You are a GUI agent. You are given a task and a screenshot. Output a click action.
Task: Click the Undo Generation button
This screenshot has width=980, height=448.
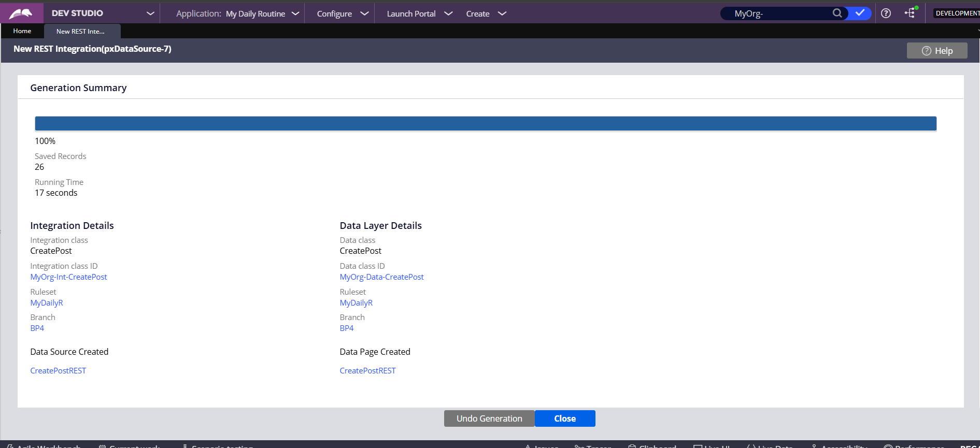coord(489,418)
